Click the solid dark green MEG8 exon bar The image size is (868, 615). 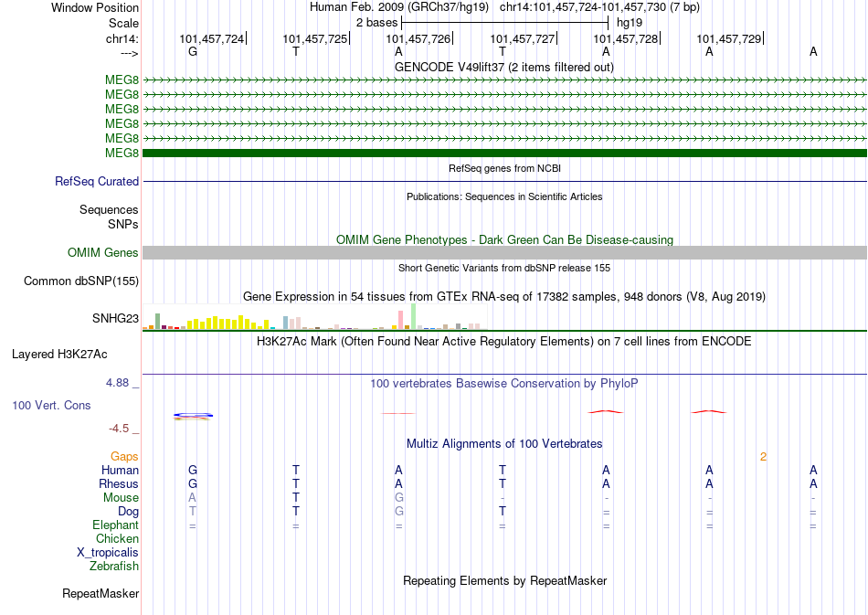coord(504,153)
